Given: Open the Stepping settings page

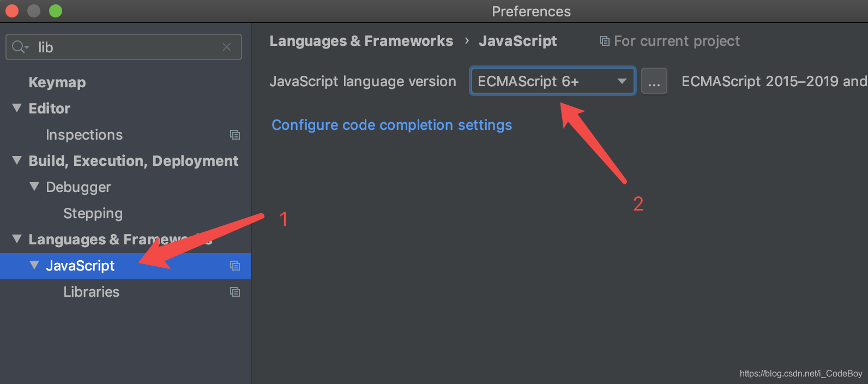Looking at the screenshot, I should point(93,213).
